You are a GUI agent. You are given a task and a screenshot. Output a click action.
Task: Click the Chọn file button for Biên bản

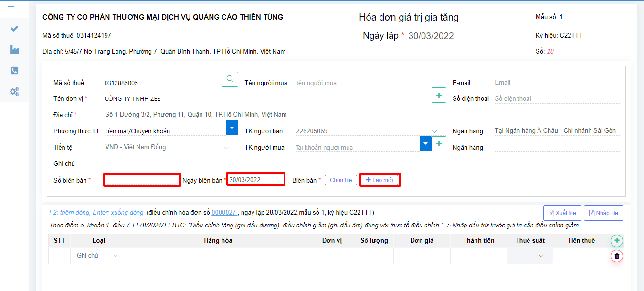(340, 180)
